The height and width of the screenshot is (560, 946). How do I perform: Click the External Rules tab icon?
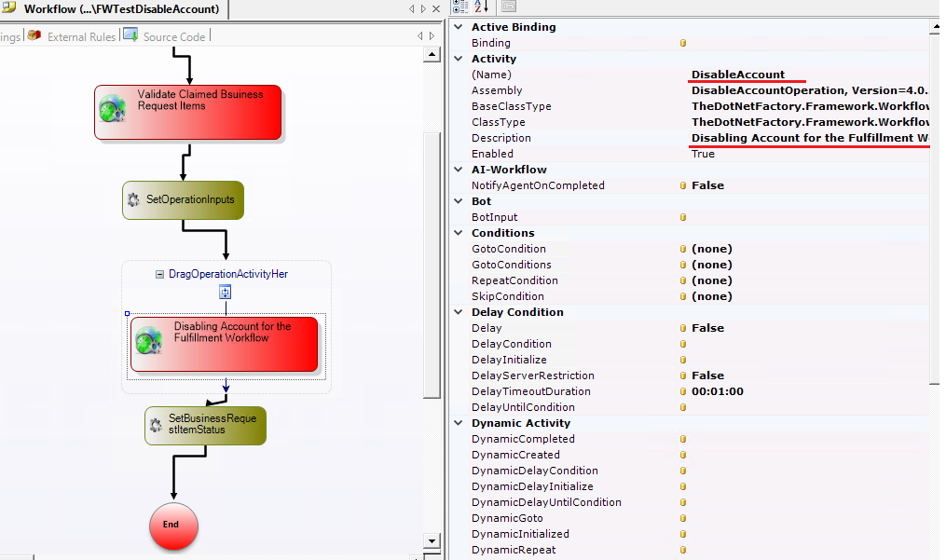pyautogui.click(x=34, y=35)
